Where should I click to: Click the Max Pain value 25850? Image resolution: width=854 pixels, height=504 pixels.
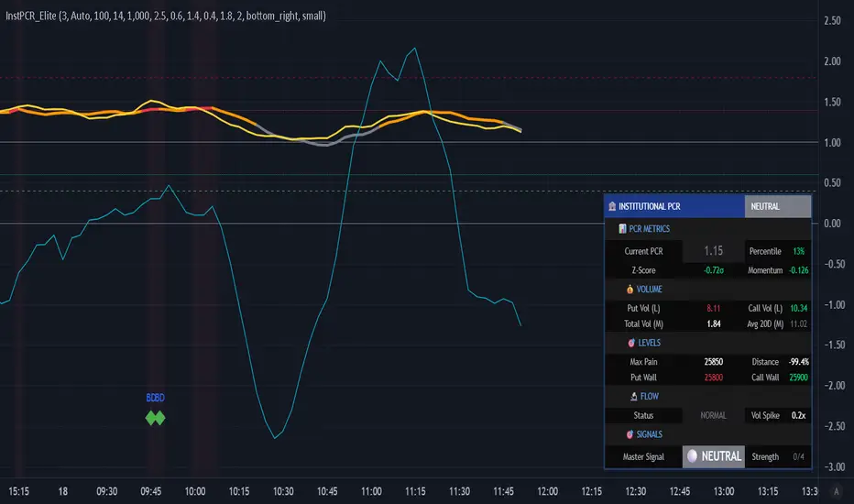click(714, 362)
